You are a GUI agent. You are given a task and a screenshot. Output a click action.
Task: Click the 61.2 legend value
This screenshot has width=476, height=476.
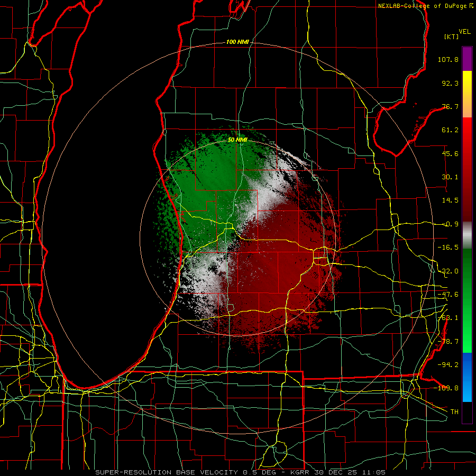click(x=450, y=130)
